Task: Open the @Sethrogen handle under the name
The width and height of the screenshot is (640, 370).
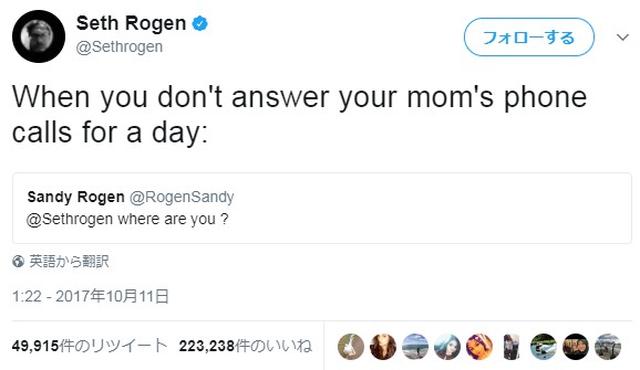Action: point(119,47)
